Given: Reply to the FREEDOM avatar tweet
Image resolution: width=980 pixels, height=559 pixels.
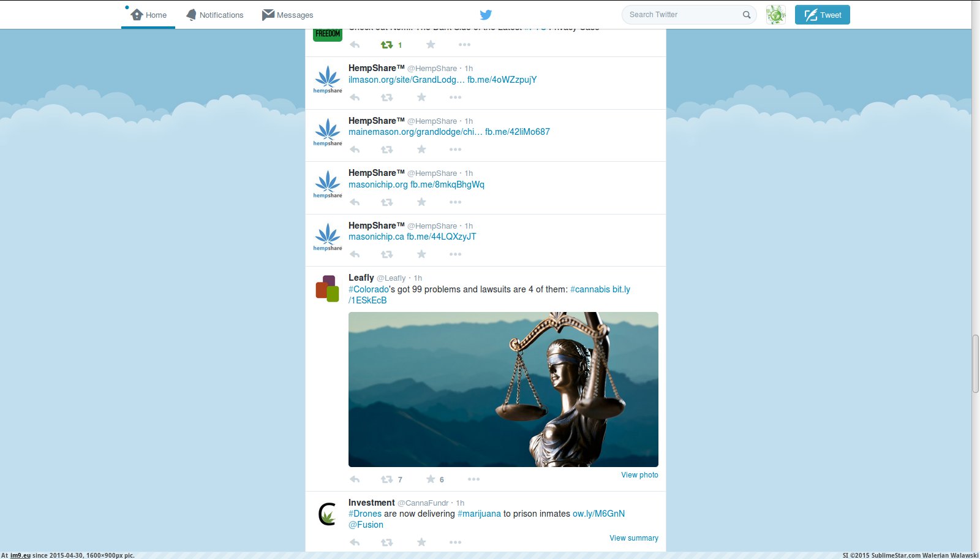Looking at the screenshot, I should pos(355,45).
